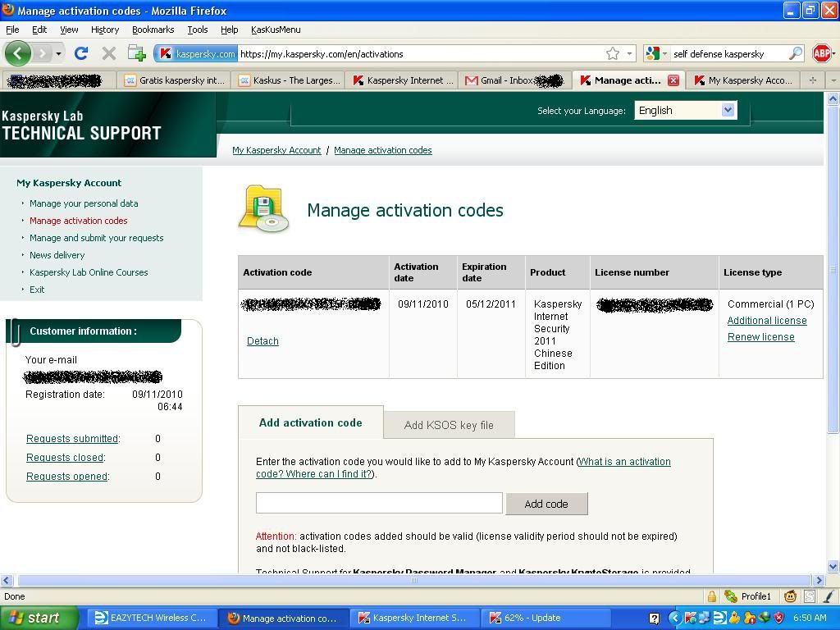
Task: Open the Start menu button
Action: [38, 618]
